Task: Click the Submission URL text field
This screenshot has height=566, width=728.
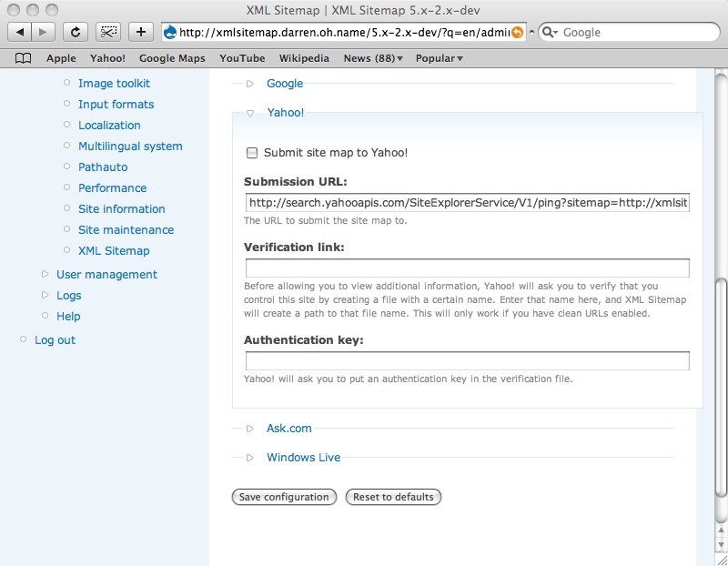Action: pos(468,203)
